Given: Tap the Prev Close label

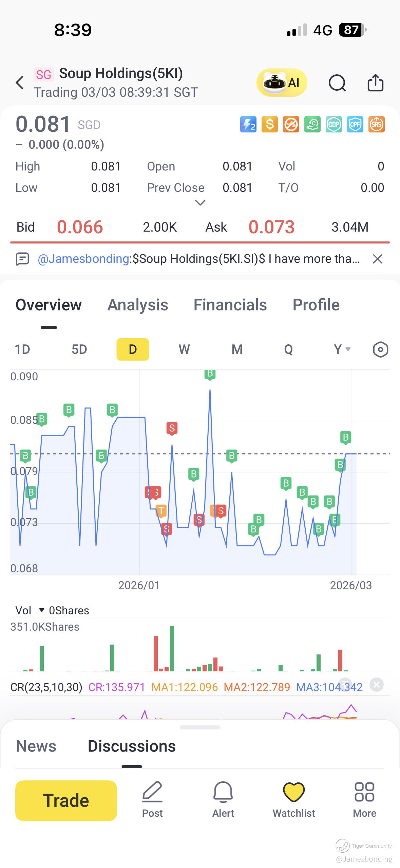Looking at the screenshot, I should click(x=176, y=188).
